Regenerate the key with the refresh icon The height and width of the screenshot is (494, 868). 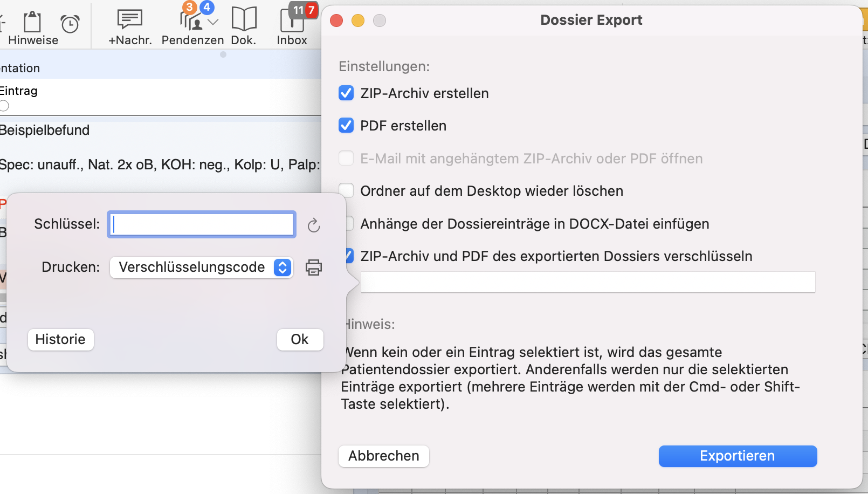[x=314, y=225]
